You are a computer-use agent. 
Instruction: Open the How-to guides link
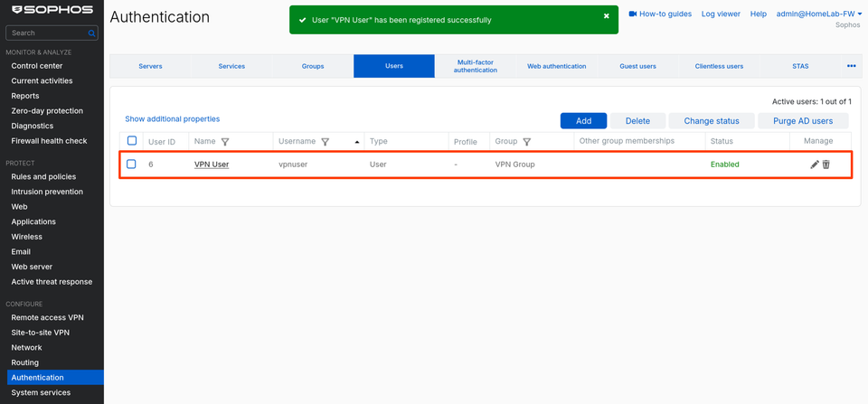(x=665, y=14)
